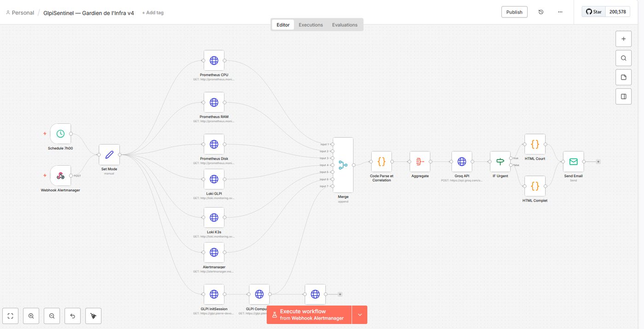Select the HTML Complet code node
644x329 pixels.
535,186
